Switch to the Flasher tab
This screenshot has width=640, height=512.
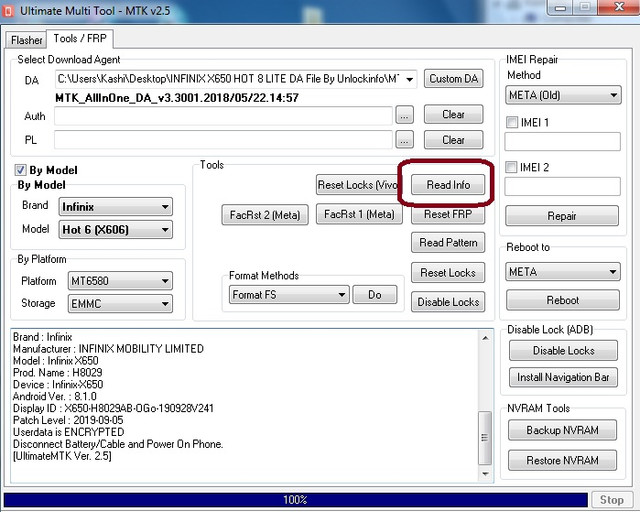pyautogui.click(x=26, y=40)
